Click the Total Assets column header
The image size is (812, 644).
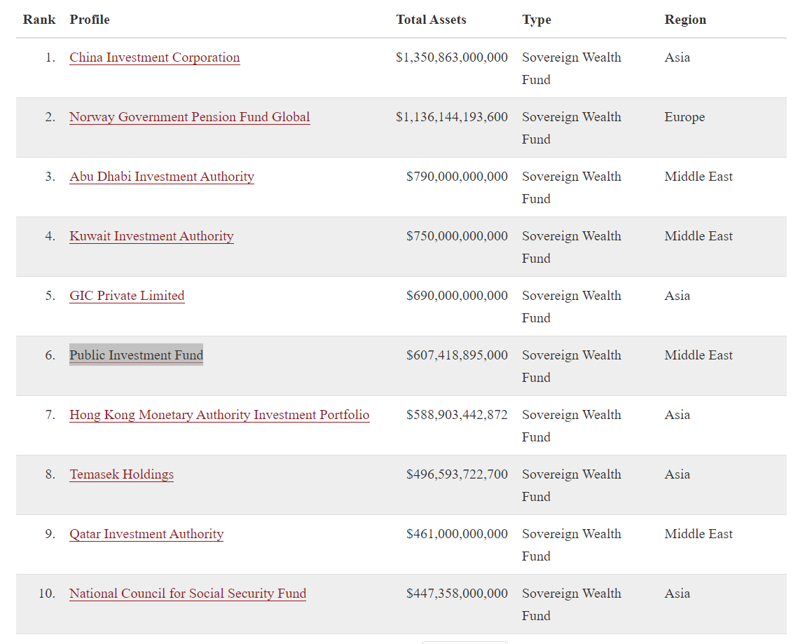coord(431,20)
